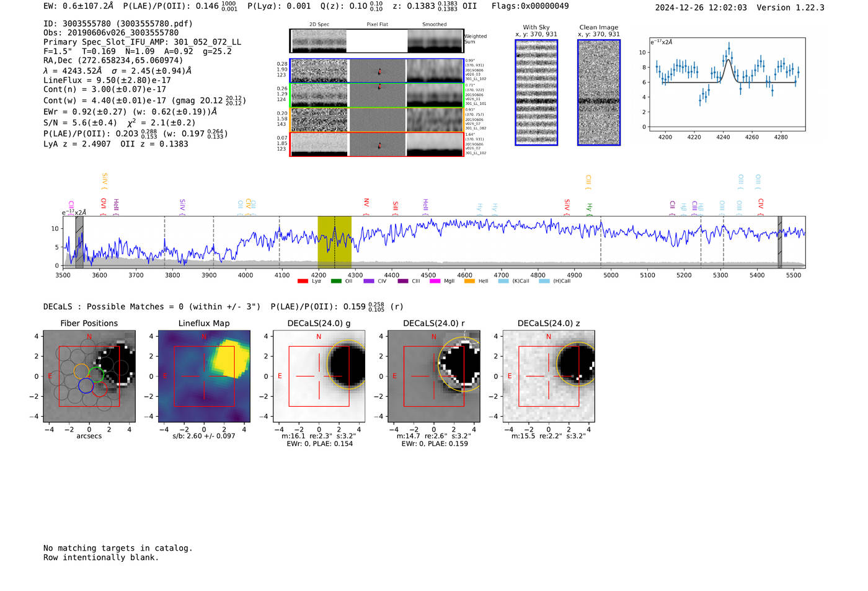Click the OII green legend swatch
Image resolution: width=868 pixels, height=591 pixels.
coord(336,281)
